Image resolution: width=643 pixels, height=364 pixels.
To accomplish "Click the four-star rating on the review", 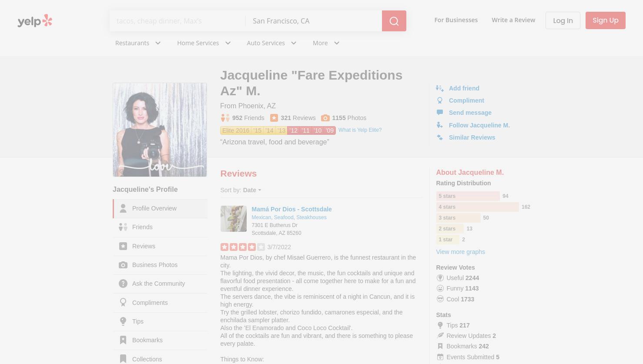I will pyautogui.click(x=242, y=247).
